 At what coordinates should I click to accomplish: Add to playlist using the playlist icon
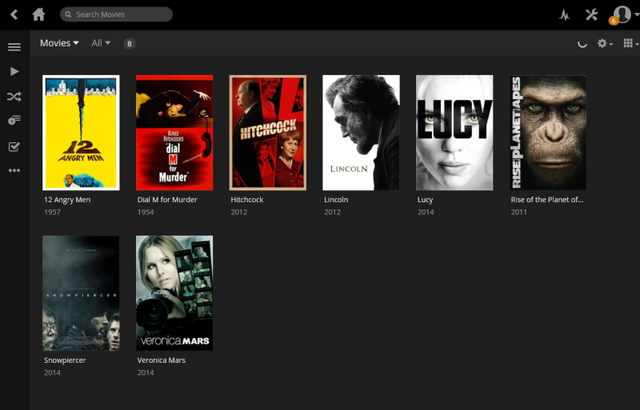(x=14, y=120)
